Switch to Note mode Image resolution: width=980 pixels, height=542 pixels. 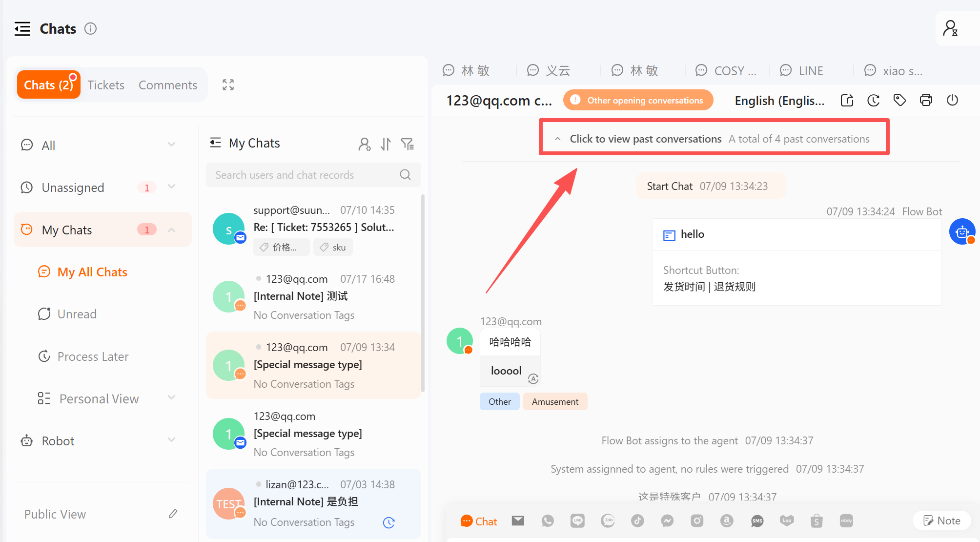pos(942,521)
